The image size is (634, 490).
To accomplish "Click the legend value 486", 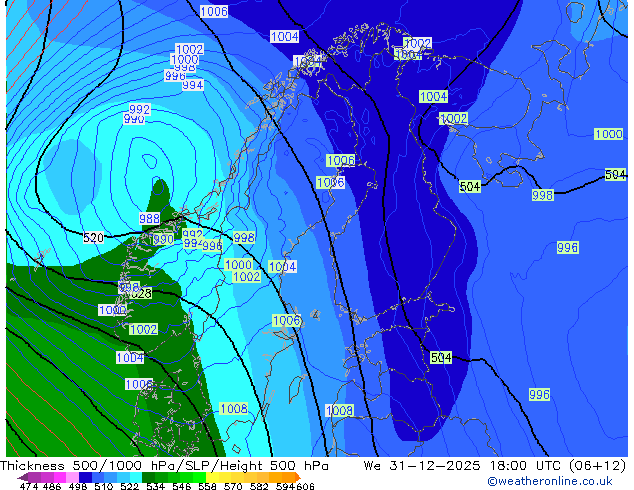I will click(52, 486).
